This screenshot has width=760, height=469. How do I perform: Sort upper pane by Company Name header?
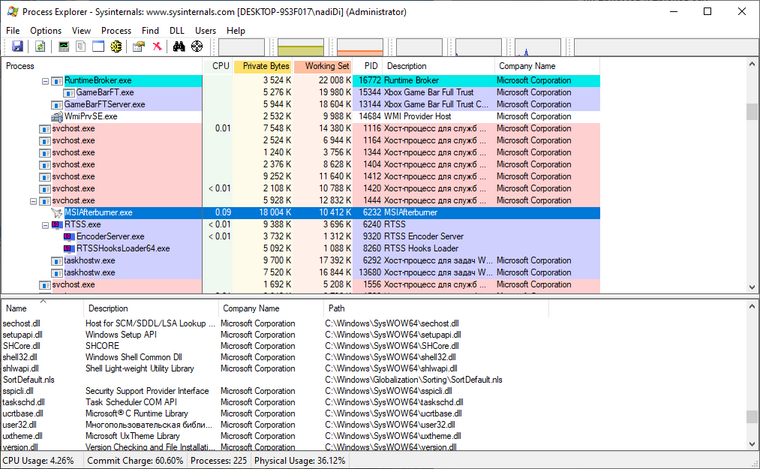pyautogui.click(x=547, y=66)
